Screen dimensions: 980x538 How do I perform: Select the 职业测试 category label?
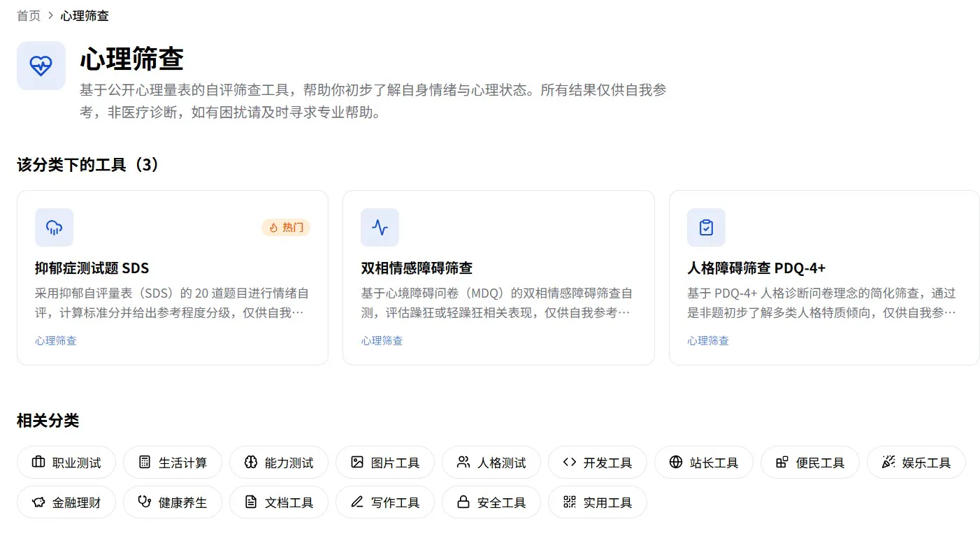(77, 463)
